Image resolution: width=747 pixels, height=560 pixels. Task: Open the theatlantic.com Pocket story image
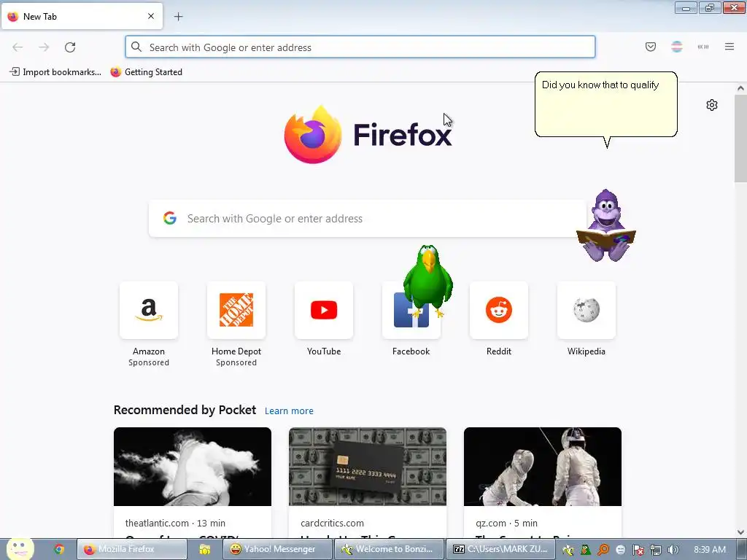point(193,467)
